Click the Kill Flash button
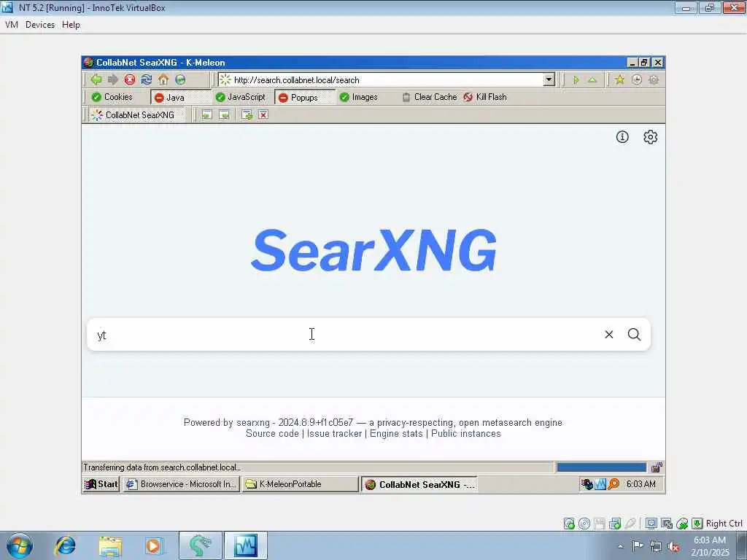The height and width of the screenshot is (560, 747). tap(485, 97)
